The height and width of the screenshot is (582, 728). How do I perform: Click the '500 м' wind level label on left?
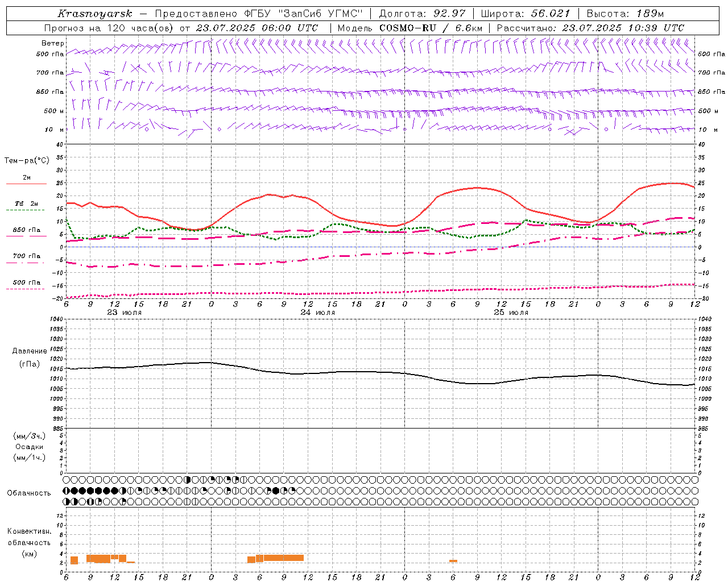click(x=54, y=111)
